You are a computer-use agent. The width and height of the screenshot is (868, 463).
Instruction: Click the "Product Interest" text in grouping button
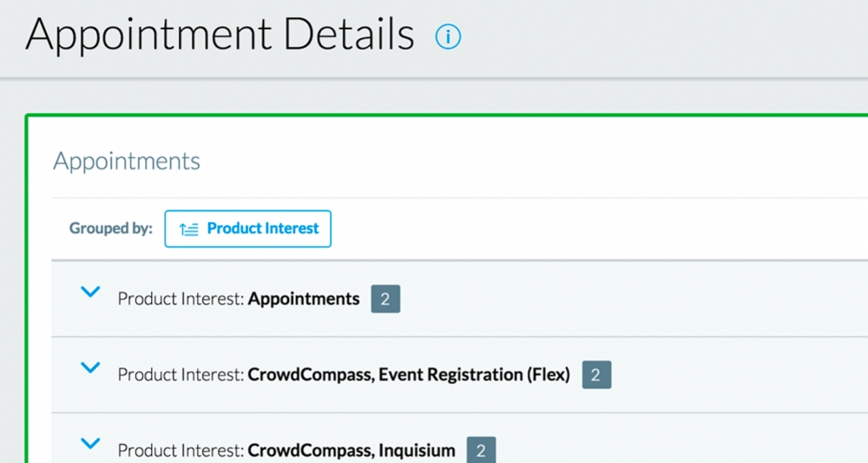(263, 228)
